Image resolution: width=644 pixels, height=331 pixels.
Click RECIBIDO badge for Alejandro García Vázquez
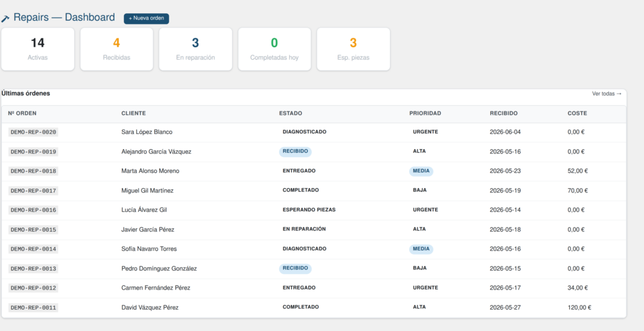tap(296, 151)
